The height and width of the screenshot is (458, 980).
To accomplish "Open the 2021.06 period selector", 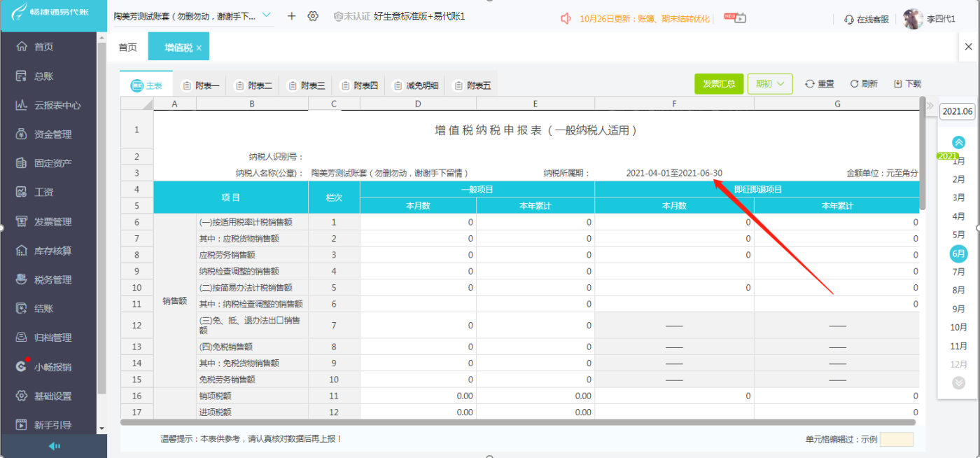I will click(957, 111).
